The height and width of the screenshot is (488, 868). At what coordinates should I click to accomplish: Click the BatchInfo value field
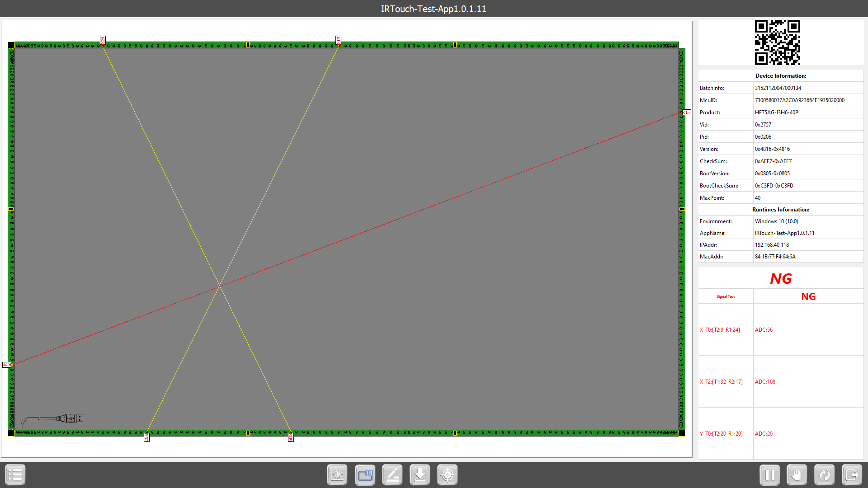778,88
